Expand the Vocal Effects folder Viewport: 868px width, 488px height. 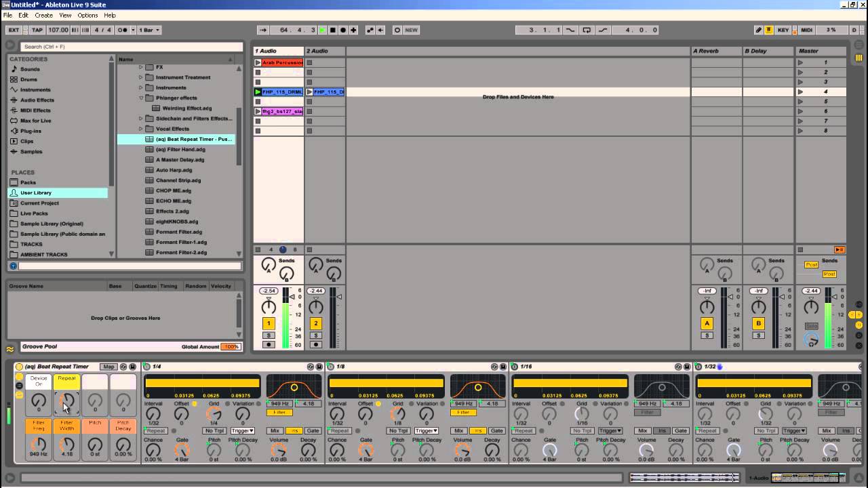(141, 129)
